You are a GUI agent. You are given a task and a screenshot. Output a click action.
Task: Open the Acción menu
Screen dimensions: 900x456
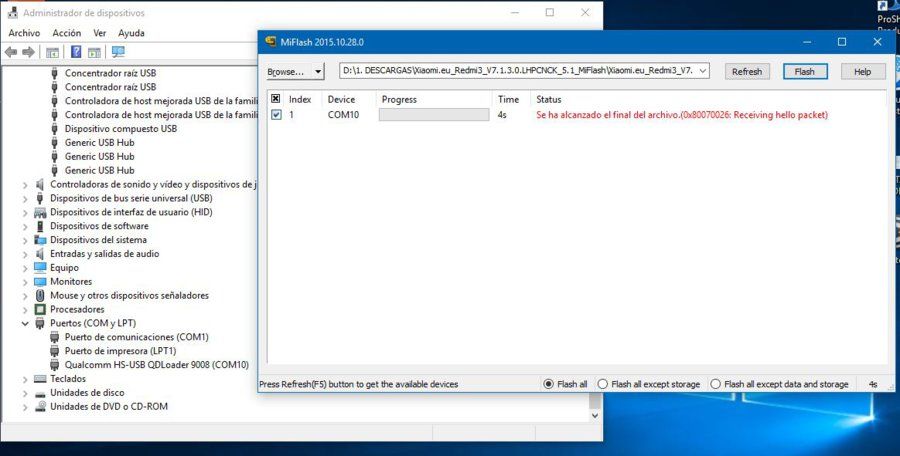(x=67, y=33)
